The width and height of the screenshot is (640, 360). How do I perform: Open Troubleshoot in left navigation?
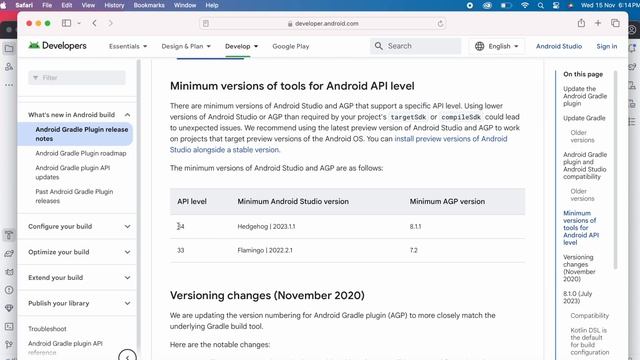coord(47,329)
